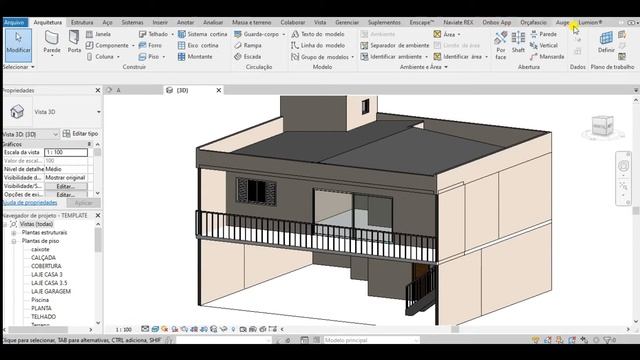Image resolution: width=640 pixels, height=360 pixels.
Task: Collapse the Vistas (todas) tree node
Action: [5, 224]
